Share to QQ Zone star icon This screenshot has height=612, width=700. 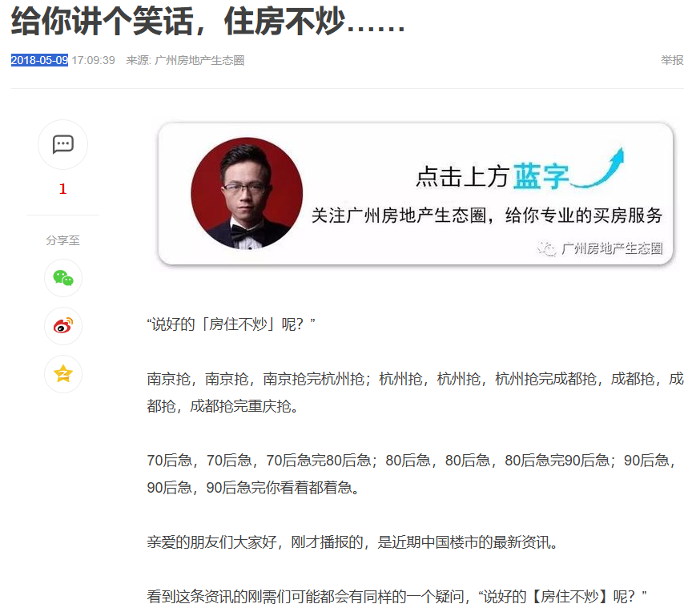click(x=63, y=374)
